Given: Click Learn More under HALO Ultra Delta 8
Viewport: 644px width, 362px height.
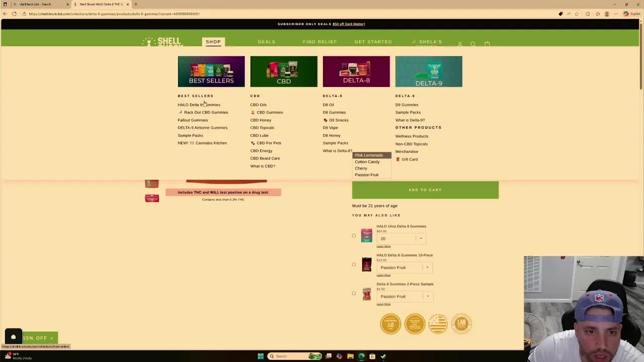Looking at the screenshot, I should coord(383,246).
